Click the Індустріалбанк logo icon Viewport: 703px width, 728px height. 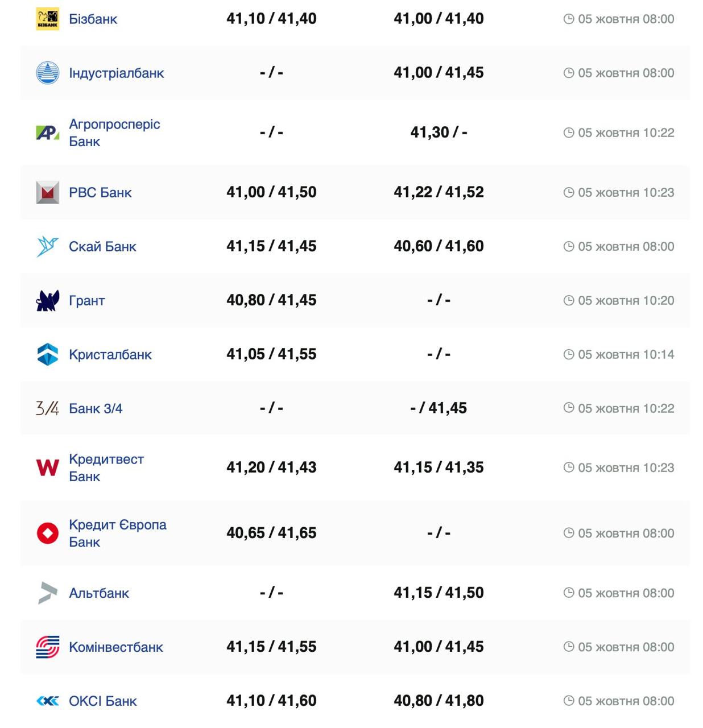point(47,73)
